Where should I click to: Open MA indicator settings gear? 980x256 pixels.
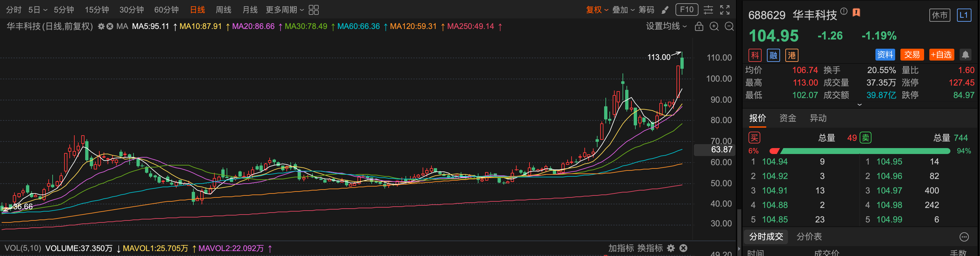click(x=101, y=26)
